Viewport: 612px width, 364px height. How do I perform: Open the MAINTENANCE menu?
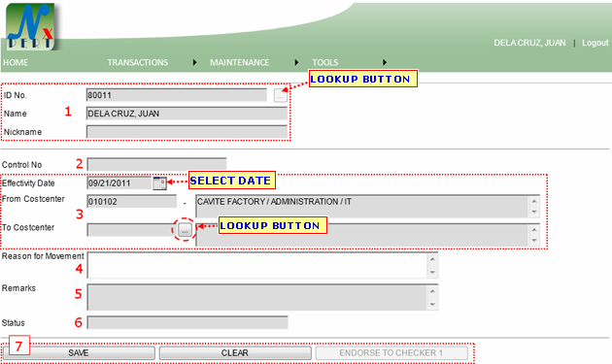tap(239, 62)
